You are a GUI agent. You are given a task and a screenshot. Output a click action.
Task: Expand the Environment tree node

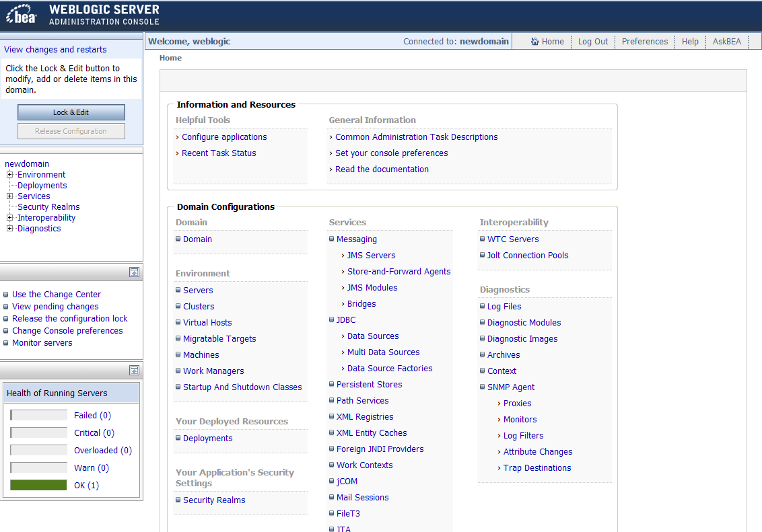click(x=9, y=174)
